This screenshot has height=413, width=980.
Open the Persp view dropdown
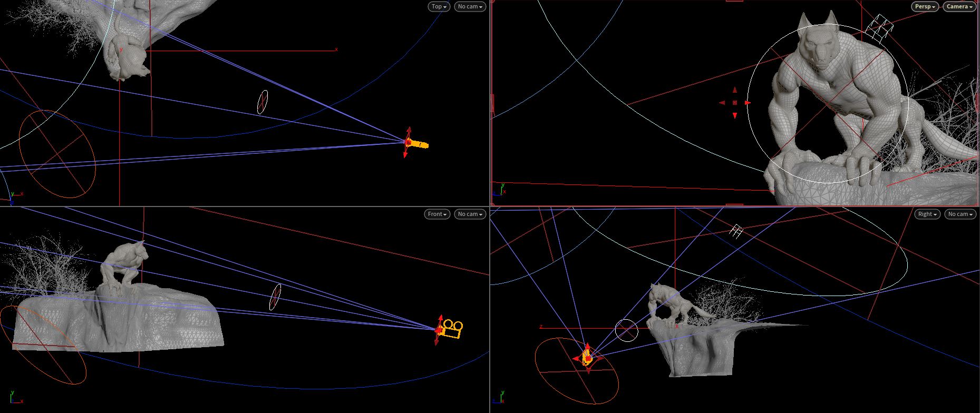925,7
